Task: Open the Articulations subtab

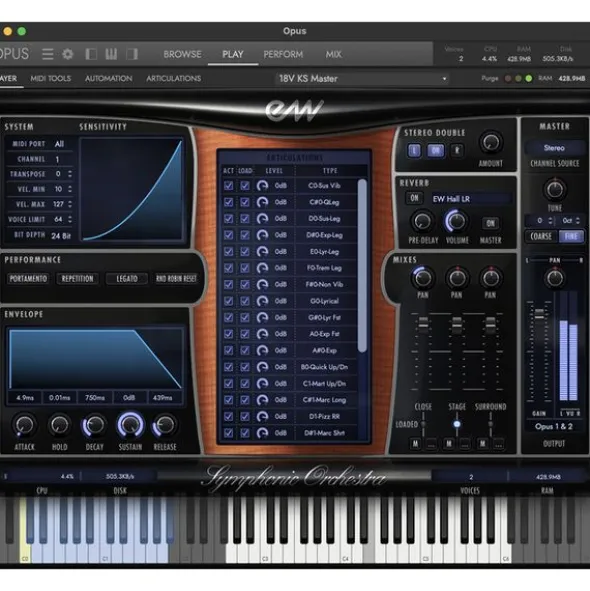Action: 173,78
